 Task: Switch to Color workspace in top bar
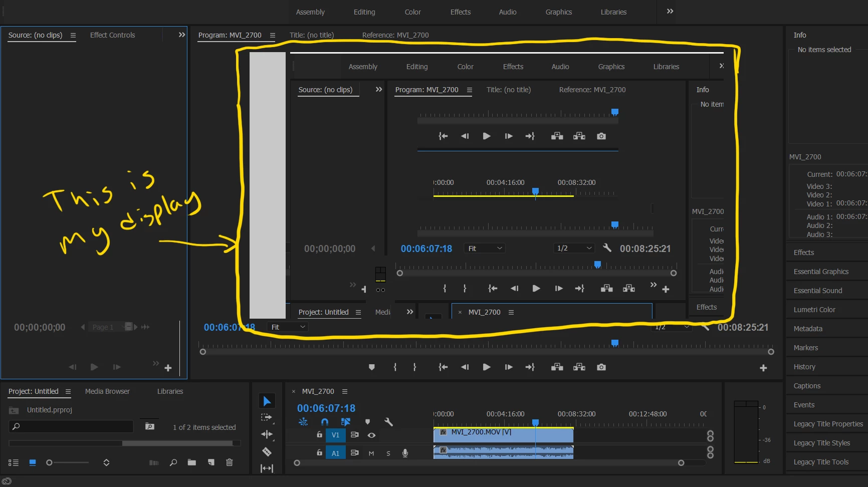(413, 12)
